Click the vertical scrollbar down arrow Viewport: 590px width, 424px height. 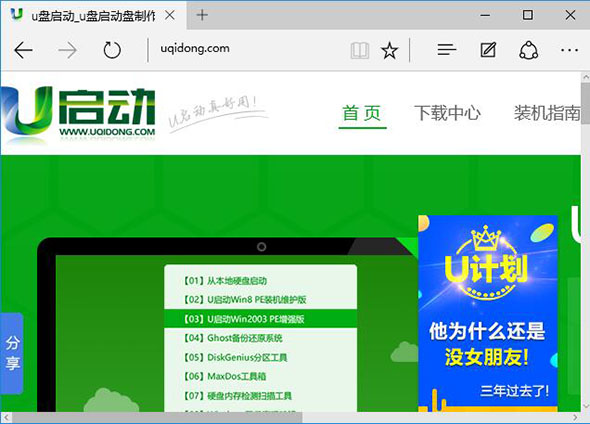(585, 406)
